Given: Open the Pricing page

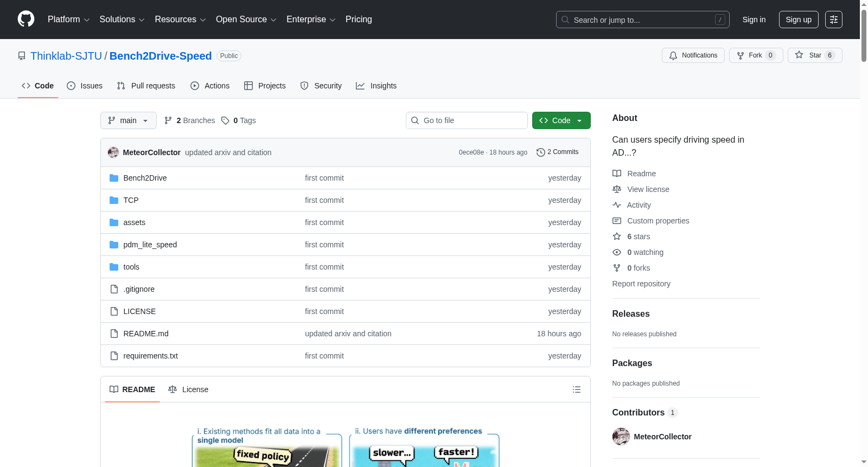Looking at the screenshot, I should (x=359, y=20).
